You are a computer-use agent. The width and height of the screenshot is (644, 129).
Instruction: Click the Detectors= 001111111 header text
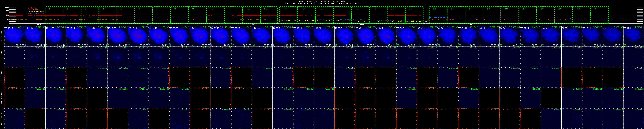(x=349, y=3)
